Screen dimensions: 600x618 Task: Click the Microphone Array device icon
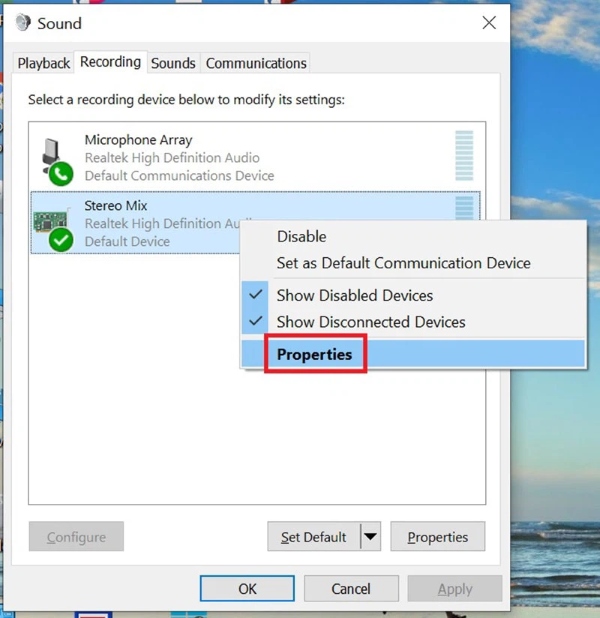[x=54, y=159]
